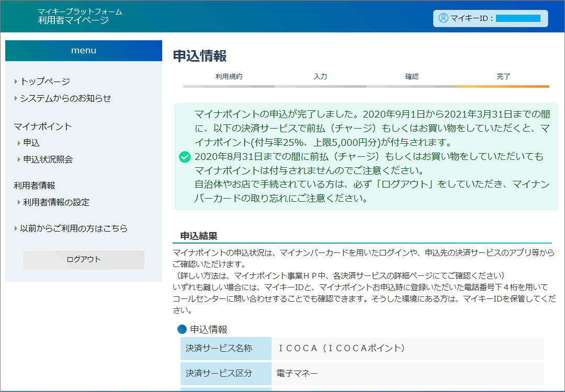Select the 確認 progress step
The height and width of the screenshot is (392, 565).
pyautogui.click(x=412, y=77)
